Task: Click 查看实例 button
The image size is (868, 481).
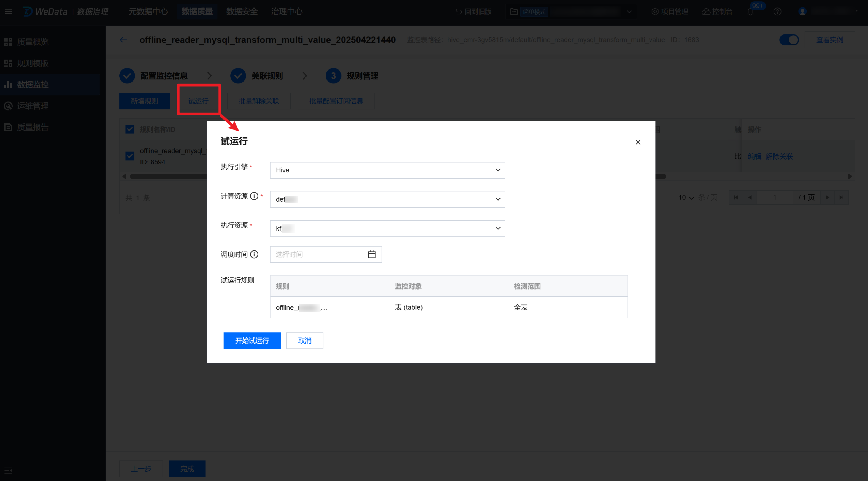Action: pyautogui.click(x=830, y=40)
